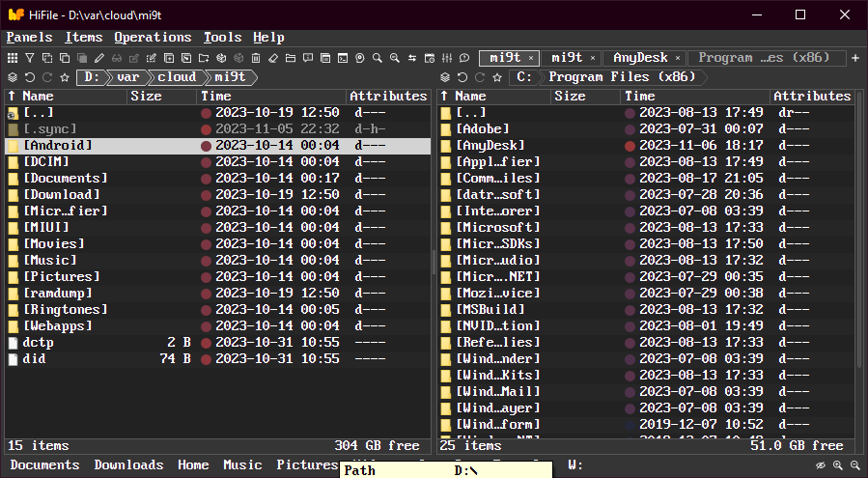Click the left panel refresh icon
868x478 pixels.
[30, 77]
